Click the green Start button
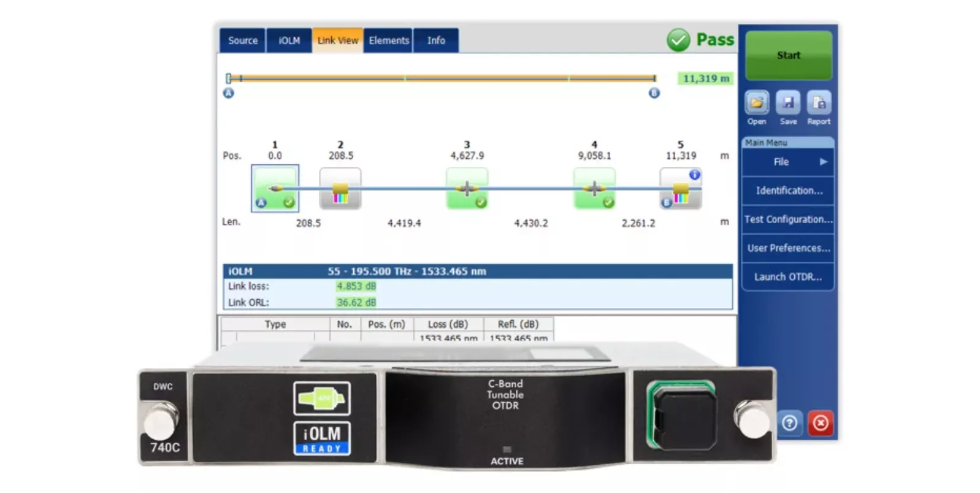Viewport: 980px width, 493px height. [789, 55]
